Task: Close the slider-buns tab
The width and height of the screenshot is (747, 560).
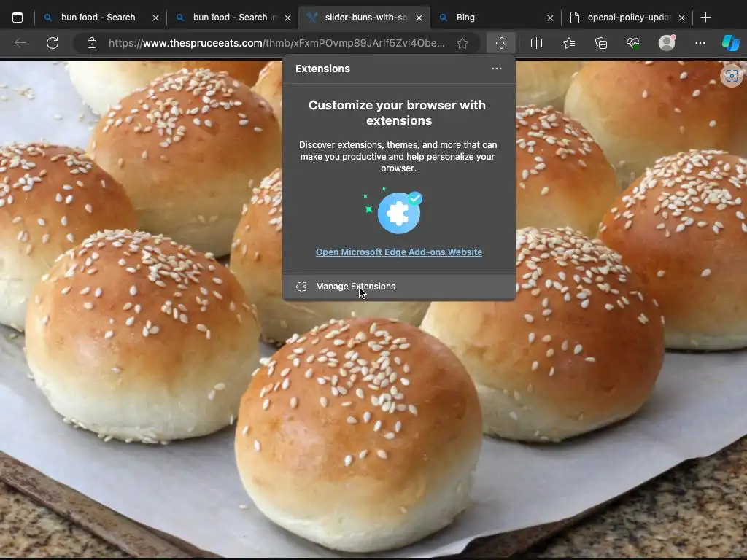Action: tap(419, 18)
